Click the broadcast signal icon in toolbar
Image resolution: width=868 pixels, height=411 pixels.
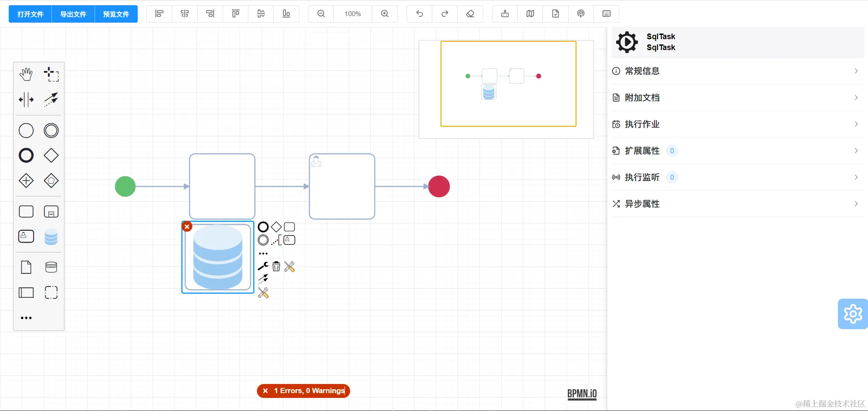(581, 14)
